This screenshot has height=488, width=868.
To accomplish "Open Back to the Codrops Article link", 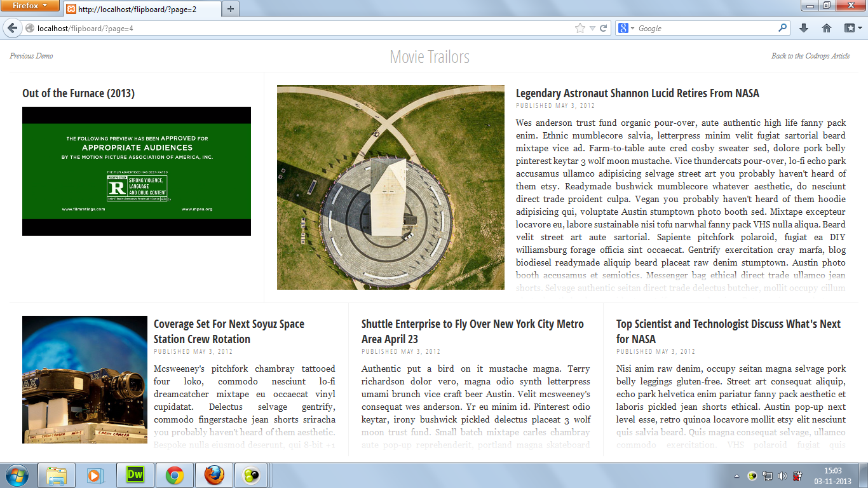I will coord(810,56).
